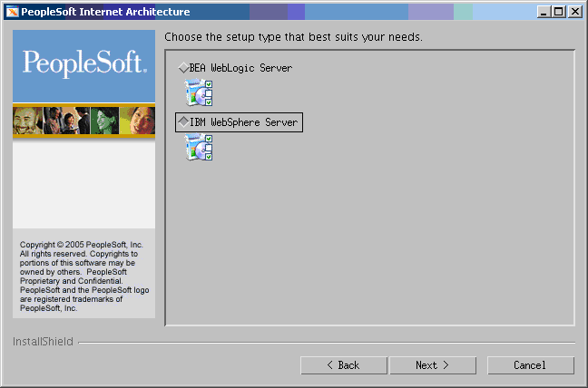Click the "Choose the setup type" instruction text
This screenshot has width=588, height=388.
(x=293, y=38)
